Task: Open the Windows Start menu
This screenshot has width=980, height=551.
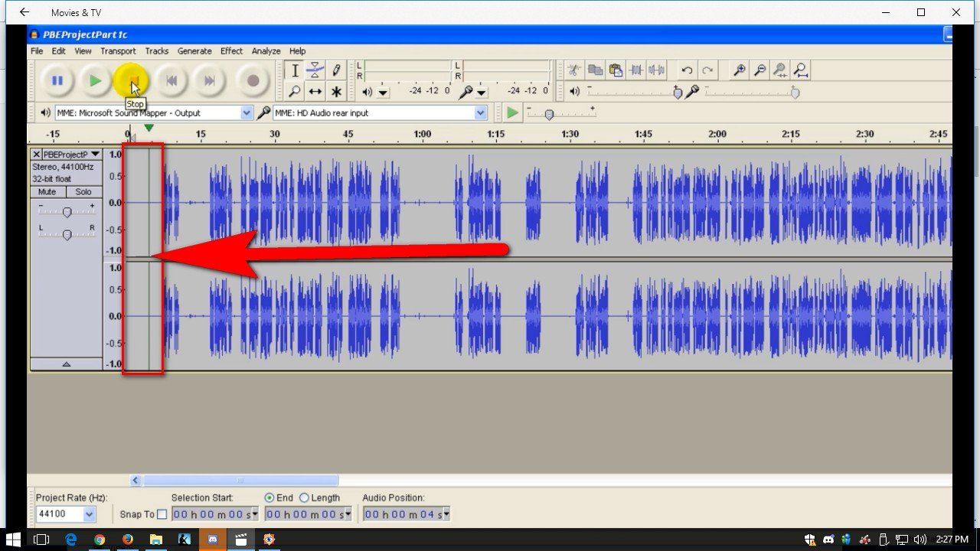Action: pyautogui.click(x=14, y=540)
